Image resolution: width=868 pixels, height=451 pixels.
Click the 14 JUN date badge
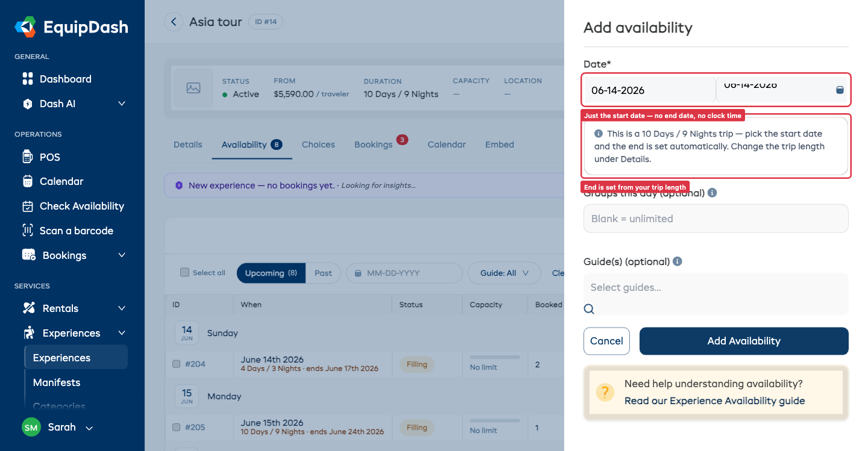pos(187,332)
